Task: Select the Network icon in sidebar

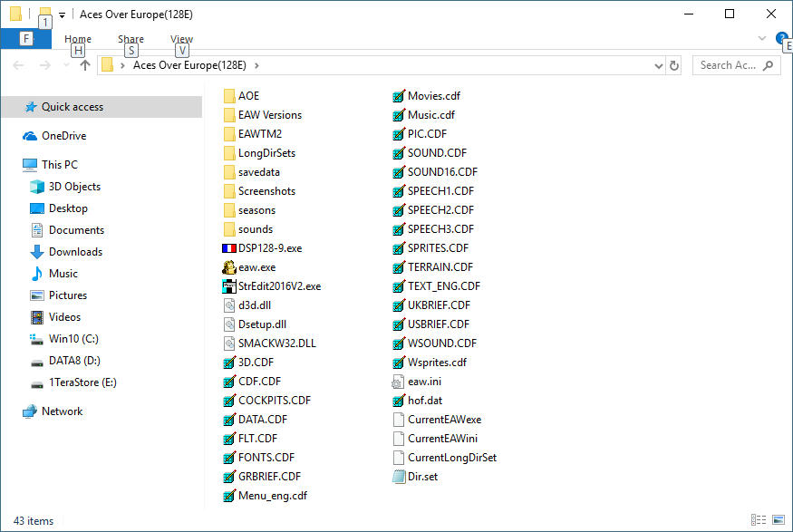Action: 30,411
